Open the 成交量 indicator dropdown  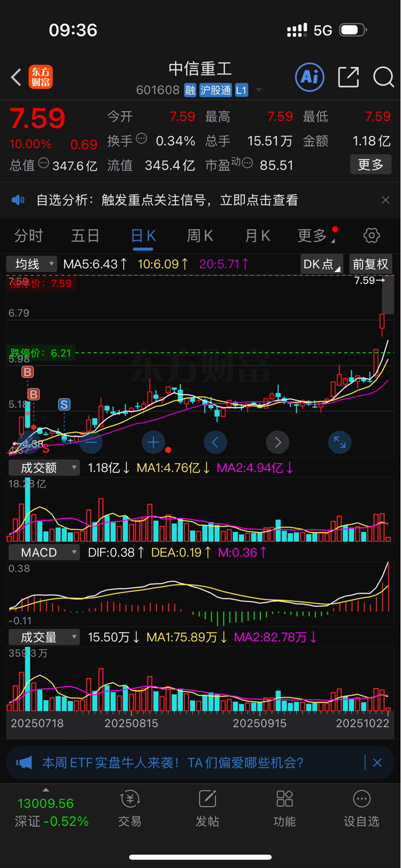click(44, 637)
